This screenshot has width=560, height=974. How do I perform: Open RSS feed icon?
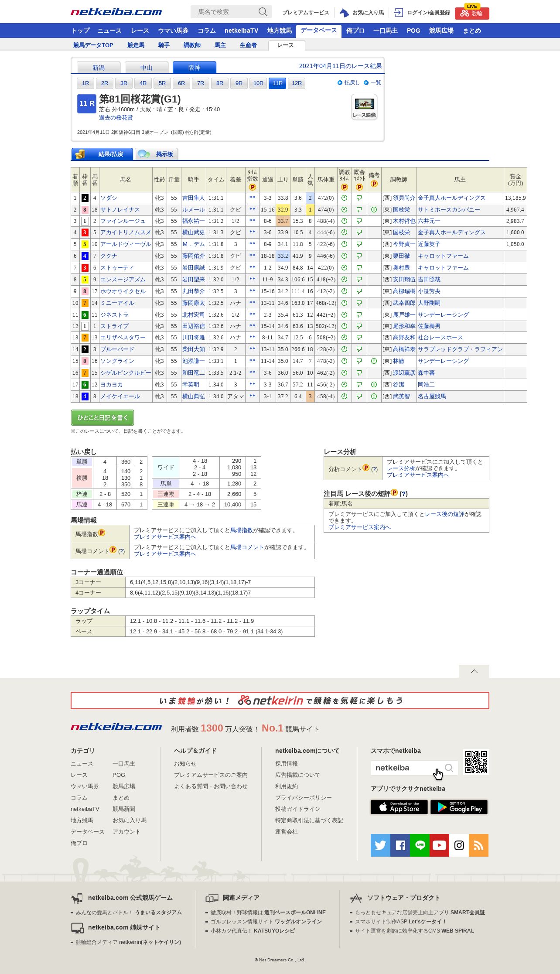pyautogui.click(x=478, y=845)
